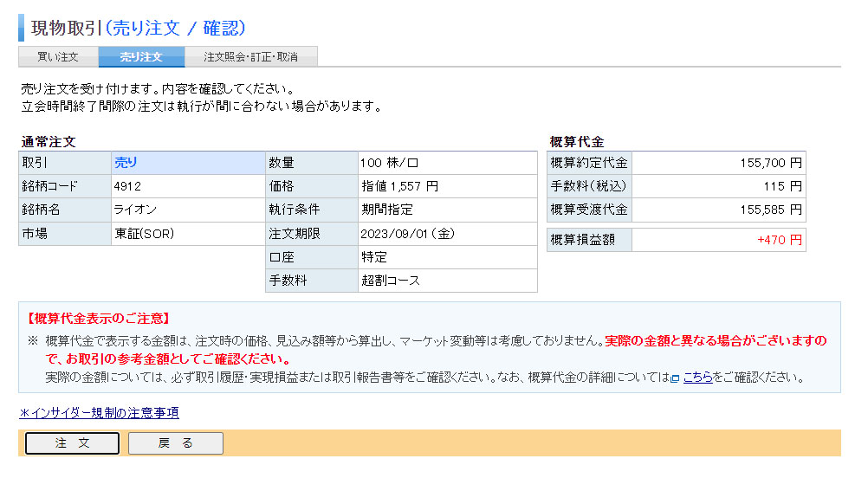This screenshot has width=868, height=478.
Task: Open the インサイダー規制の注意事項 link
Action: tap(99, 413)
